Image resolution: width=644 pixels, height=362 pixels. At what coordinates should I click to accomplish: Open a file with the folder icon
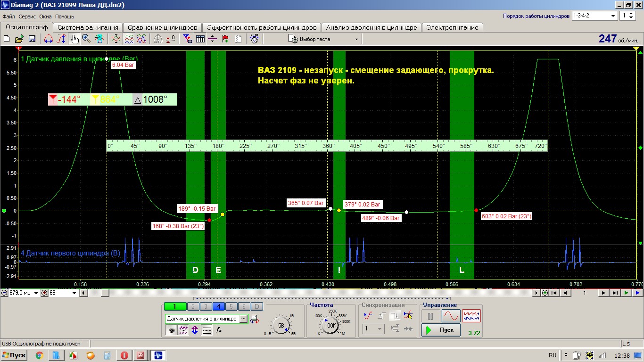(x=19, y=39)
